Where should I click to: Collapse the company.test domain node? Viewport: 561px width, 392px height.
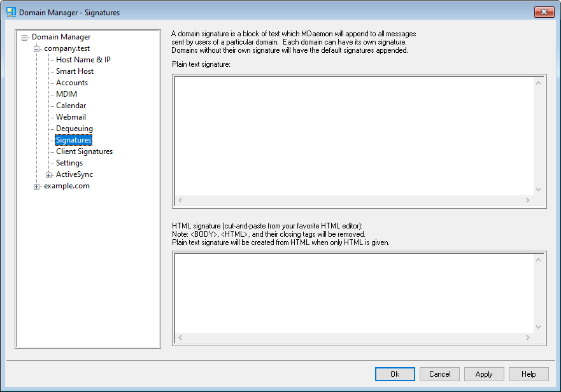tap(37, 49)
